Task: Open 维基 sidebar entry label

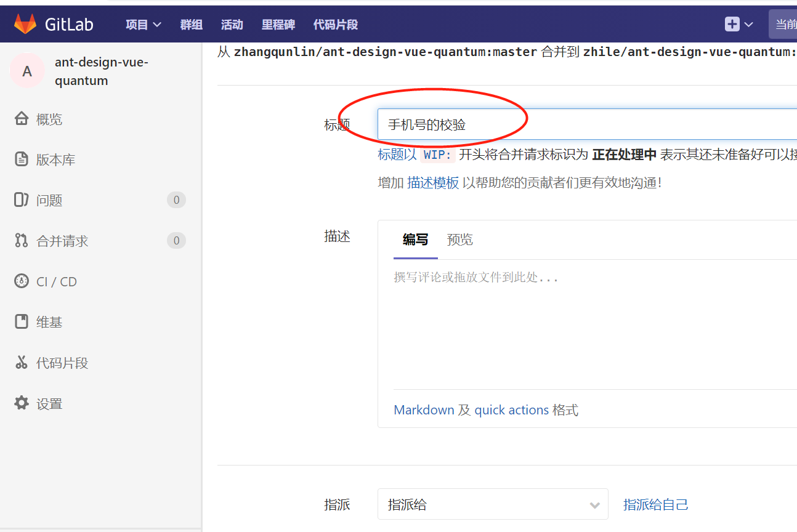Action: pos(49,322)
